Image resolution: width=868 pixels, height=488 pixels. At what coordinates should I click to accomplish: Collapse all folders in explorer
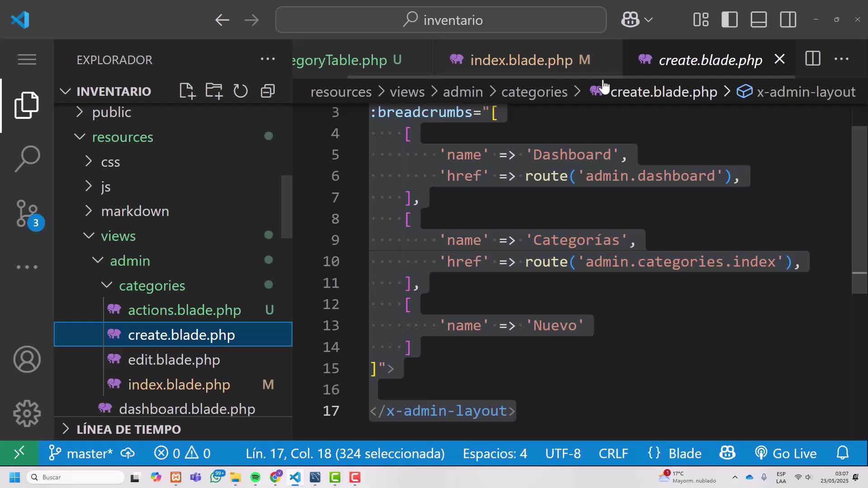268,91
